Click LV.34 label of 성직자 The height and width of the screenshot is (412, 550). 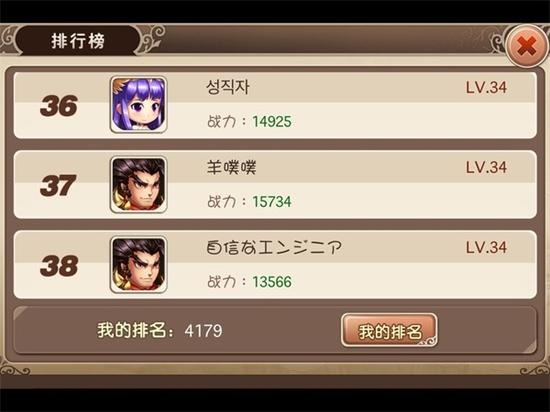coord(486,87)
